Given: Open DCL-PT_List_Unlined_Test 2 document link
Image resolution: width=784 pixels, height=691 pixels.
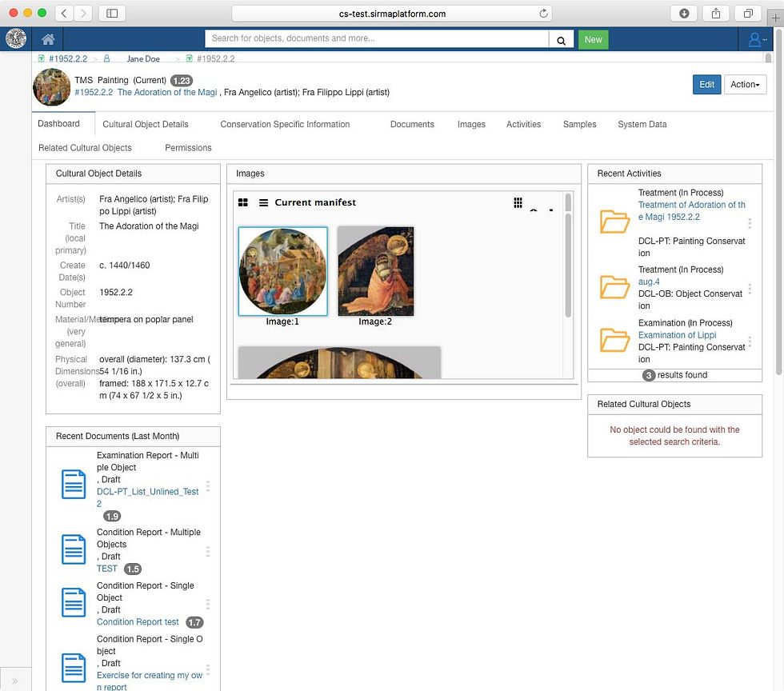Looking at the screenshot, I should point(147,497).
